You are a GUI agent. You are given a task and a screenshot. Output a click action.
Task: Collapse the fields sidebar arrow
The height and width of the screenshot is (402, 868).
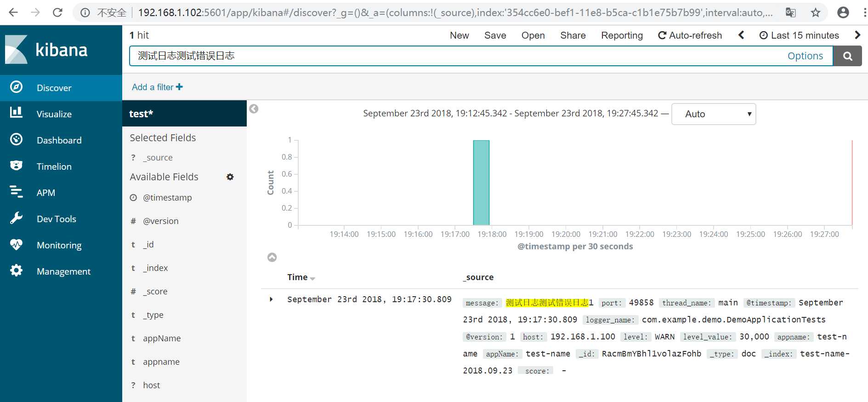[254, 109]
